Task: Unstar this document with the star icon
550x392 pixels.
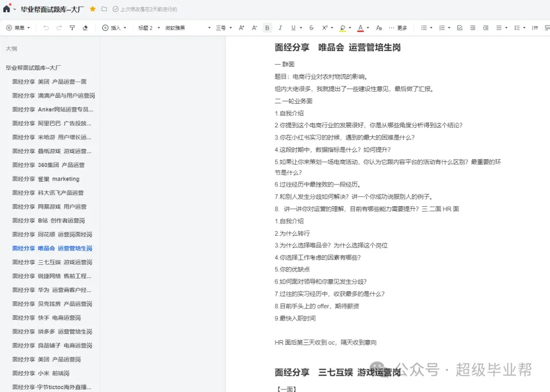Action: tap(93, 9)
